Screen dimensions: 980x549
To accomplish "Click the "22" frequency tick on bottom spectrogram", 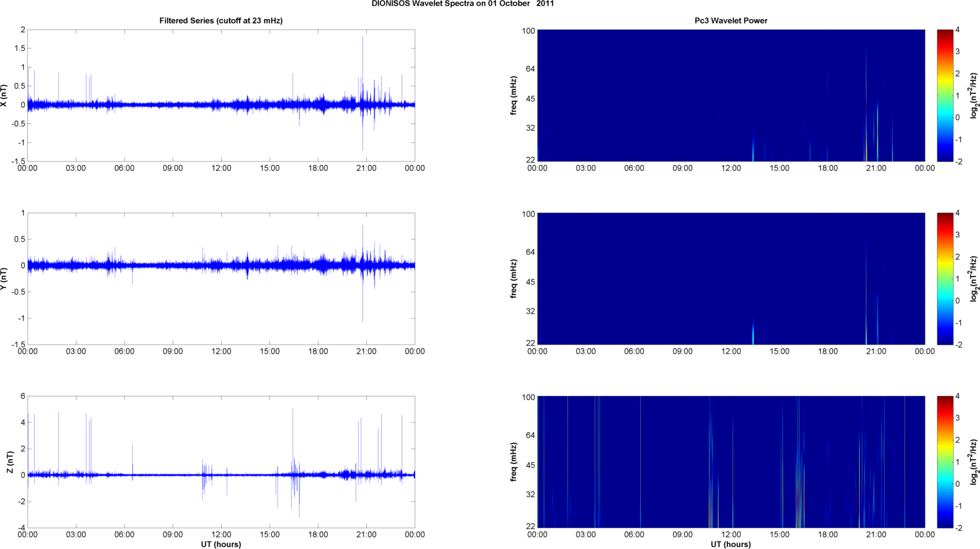I will pos(530,526).
